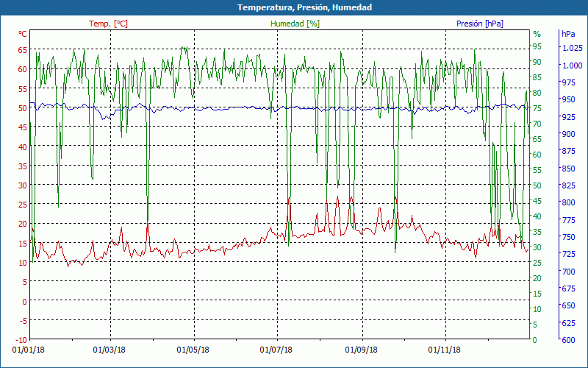The image size is (588, 368).
Task: Click the blue 600 pressure axis value
Action: pyautogui.click(x=568, y=340)
